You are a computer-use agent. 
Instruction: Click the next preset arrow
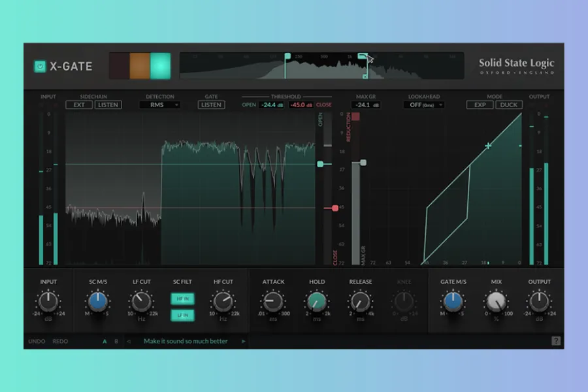point(244,341)
